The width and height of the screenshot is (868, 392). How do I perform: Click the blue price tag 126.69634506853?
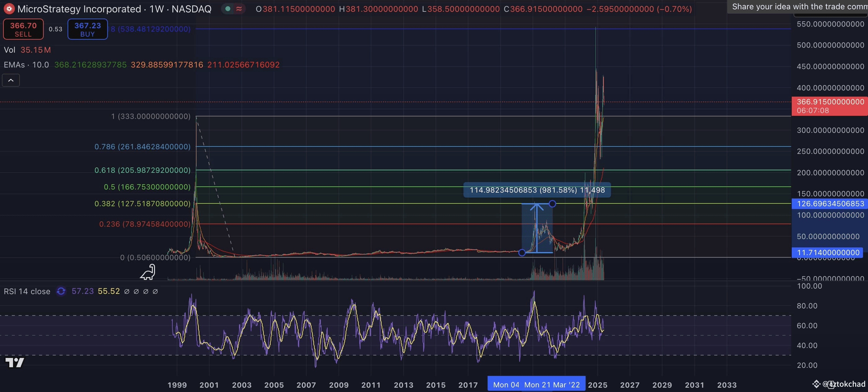pyautogui.click(x=830, y=203)
